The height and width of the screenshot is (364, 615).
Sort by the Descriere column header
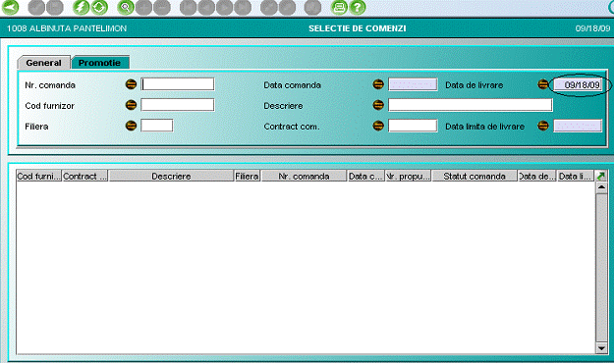pyautogui.click(x=171, y=177)
